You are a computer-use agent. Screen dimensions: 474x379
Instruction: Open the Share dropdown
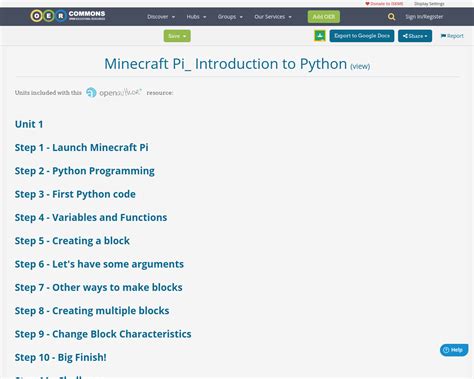click(x=415, y=36)
